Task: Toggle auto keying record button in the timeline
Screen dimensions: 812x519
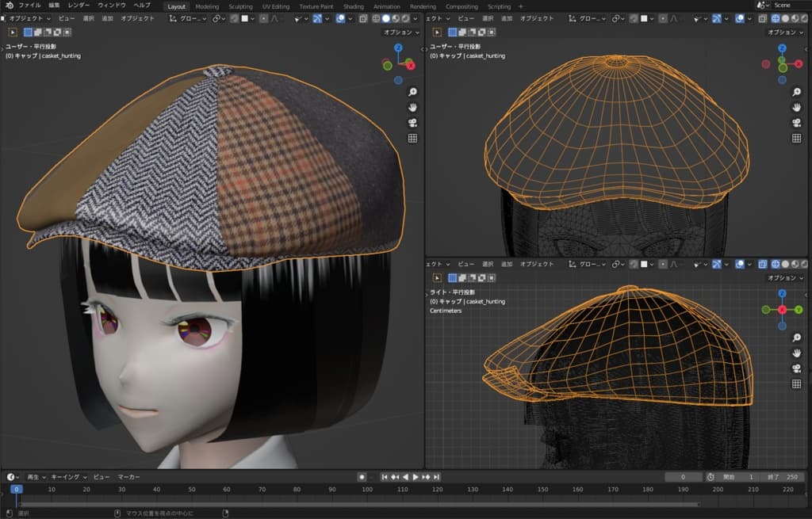Action: (362, 477)
